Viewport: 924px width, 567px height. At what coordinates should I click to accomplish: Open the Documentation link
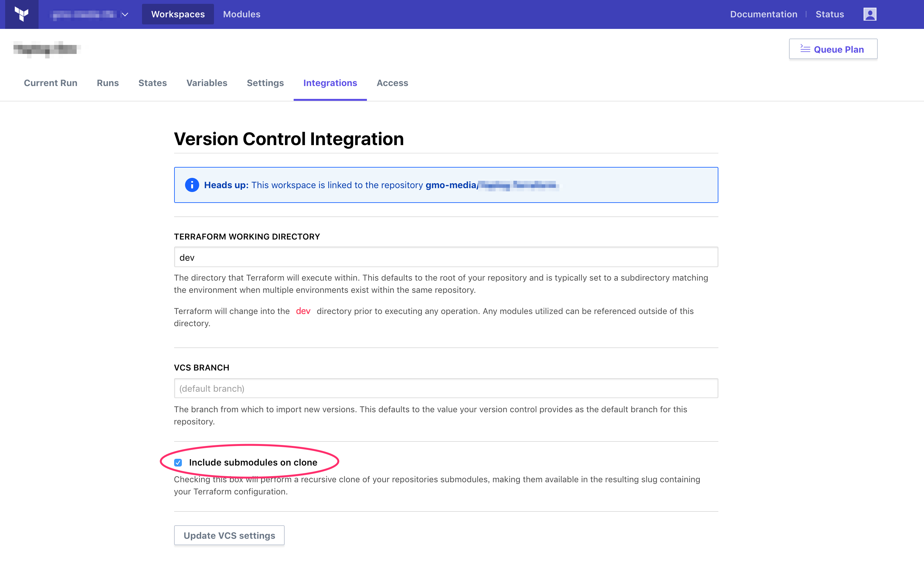click(x=764, y=14)
